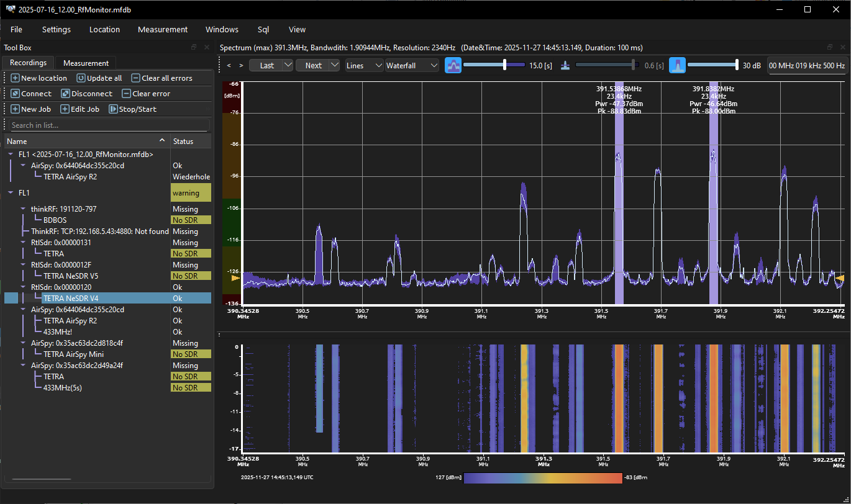Click the blue spectrum display icon
The image size is (851, 504).
point(453,65)
